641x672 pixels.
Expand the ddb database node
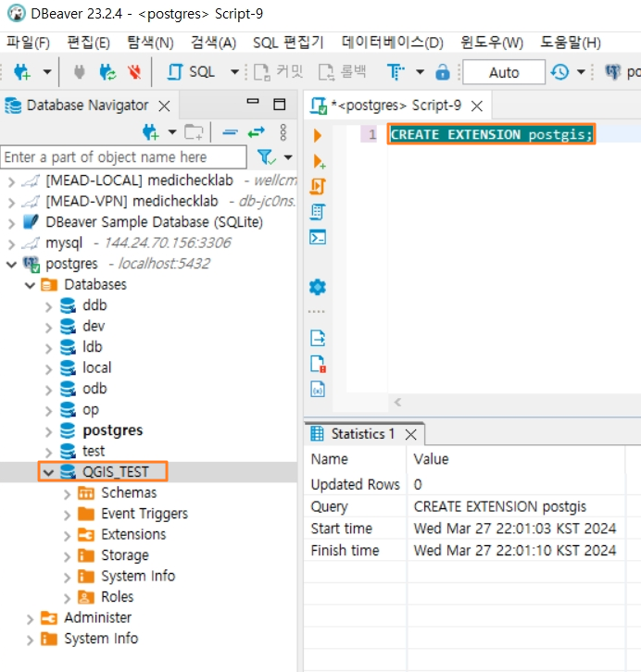(48, 306)
